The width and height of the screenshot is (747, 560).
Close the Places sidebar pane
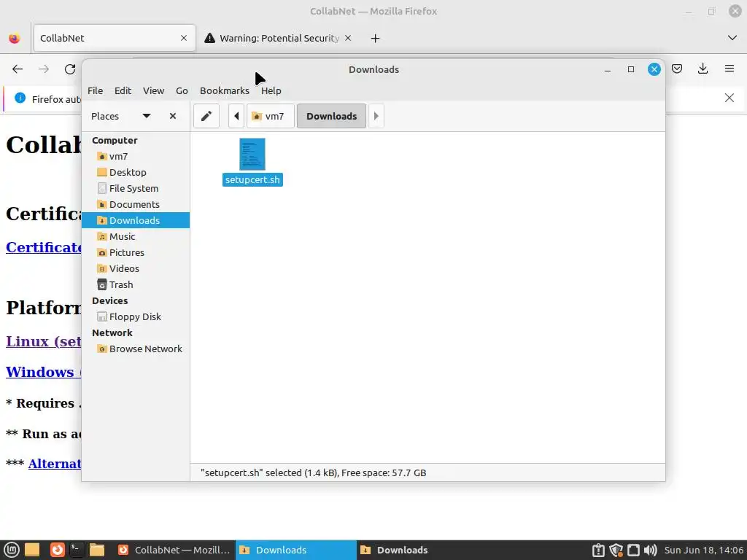point(173,116)
